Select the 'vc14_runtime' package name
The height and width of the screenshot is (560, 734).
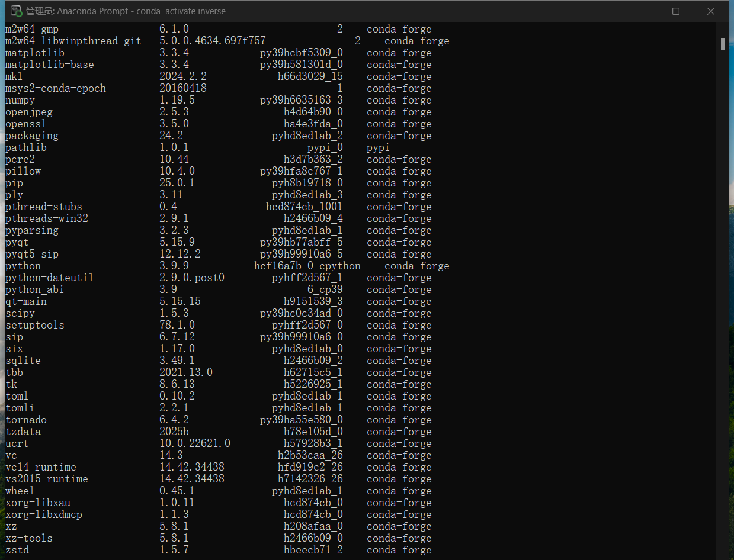41,467
